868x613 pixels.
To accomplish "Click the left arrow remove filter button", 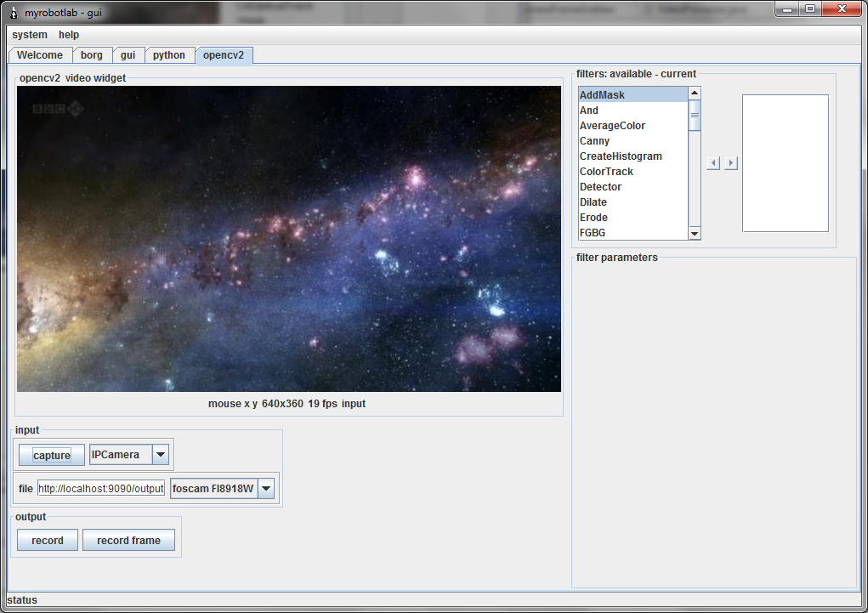I will 713,162.
